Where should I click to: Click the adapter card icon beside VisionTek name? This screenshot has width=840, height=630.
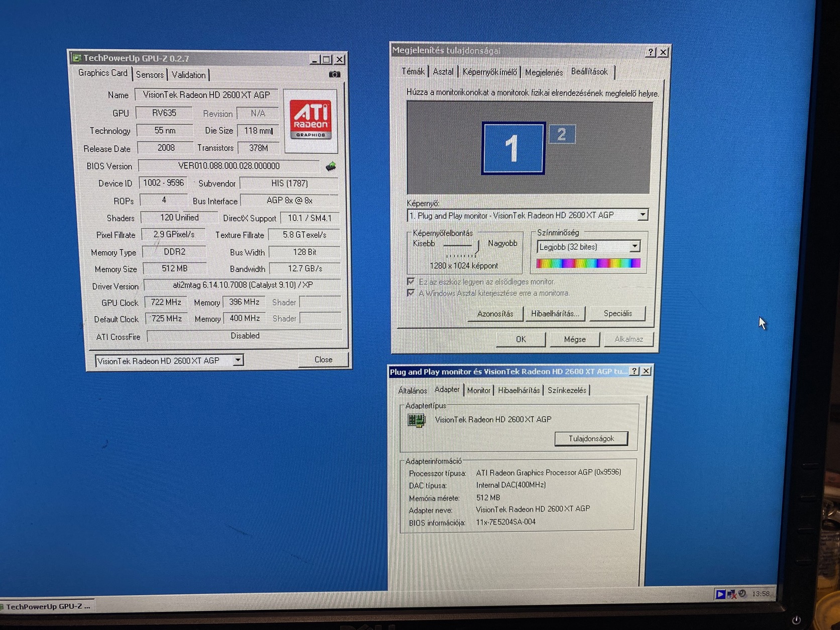[x=416, y=420]
